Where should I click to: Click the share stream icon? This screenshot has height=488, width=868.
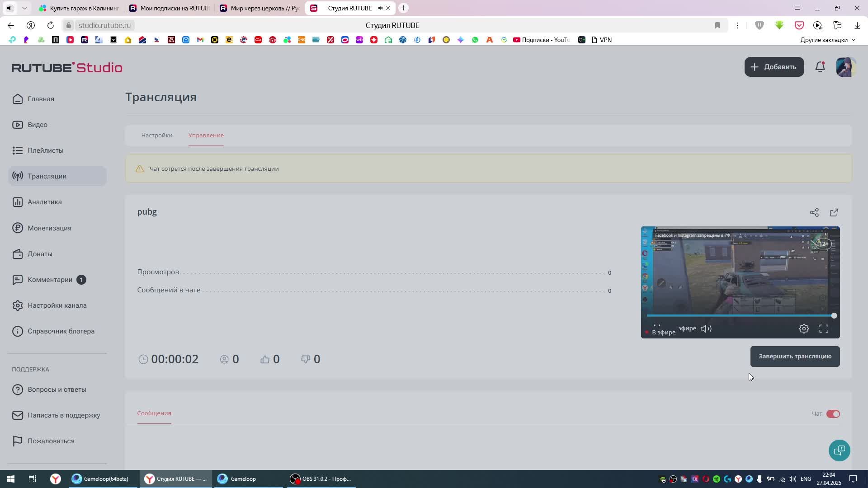coord(814,212)
